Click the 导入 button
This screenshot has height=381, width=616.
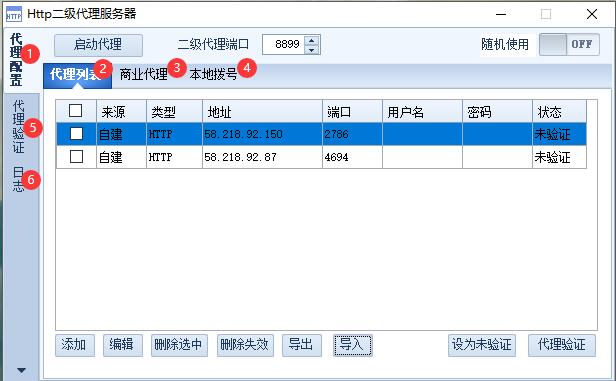coord(352,345)
